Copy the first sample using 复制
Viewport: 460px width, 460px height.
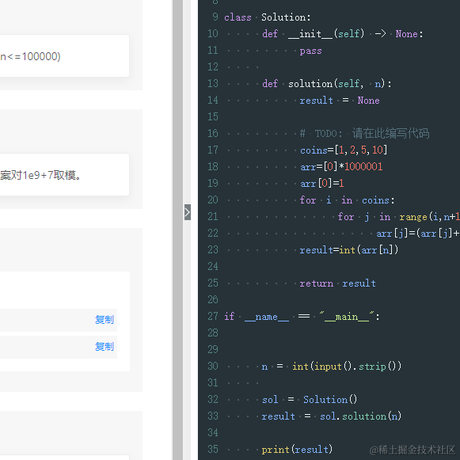[x=104, y=320]
